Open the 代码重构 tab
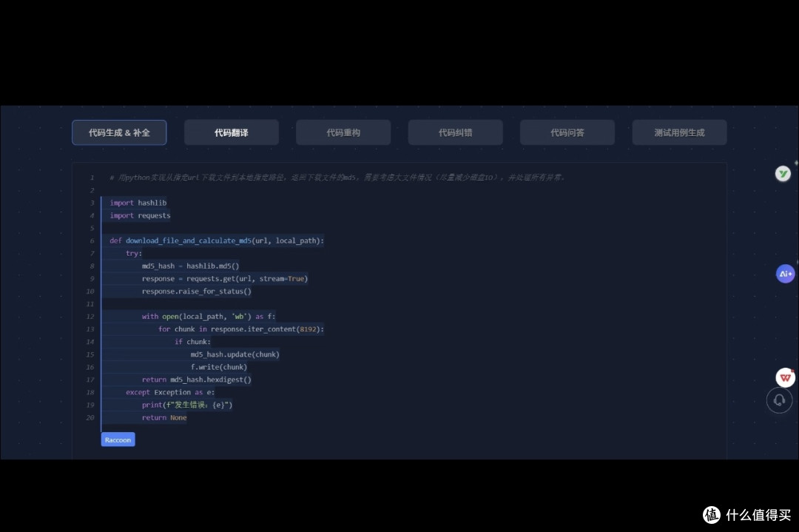799x532 pixels. pos(343,132)
